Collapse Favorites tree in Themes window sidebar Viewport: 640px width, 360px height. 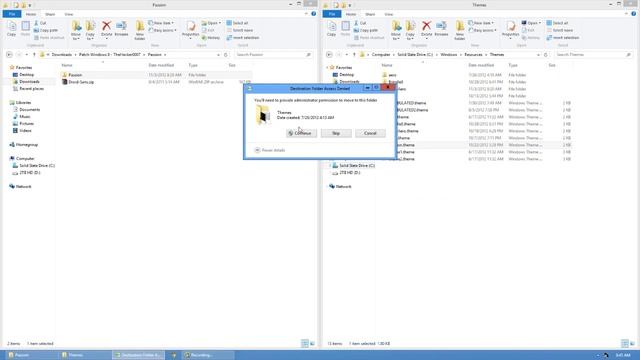pyautogui.click(x=327, y=67)
